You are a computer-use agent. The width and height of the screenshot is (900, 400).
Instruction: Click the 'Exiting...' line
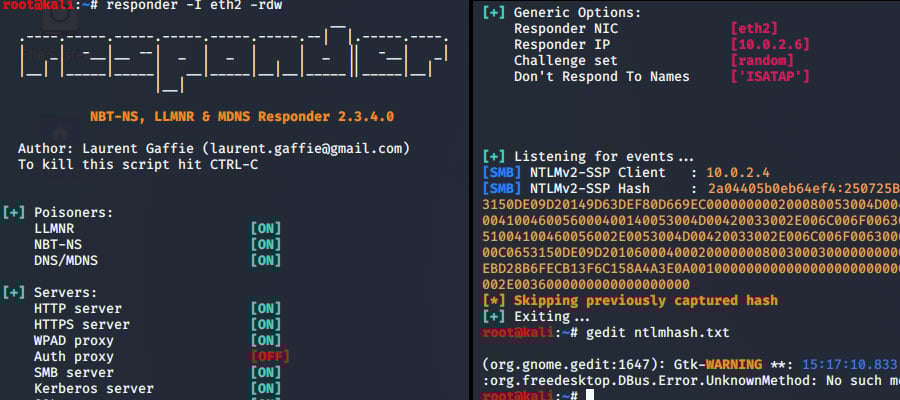click(x=552, y=317)
